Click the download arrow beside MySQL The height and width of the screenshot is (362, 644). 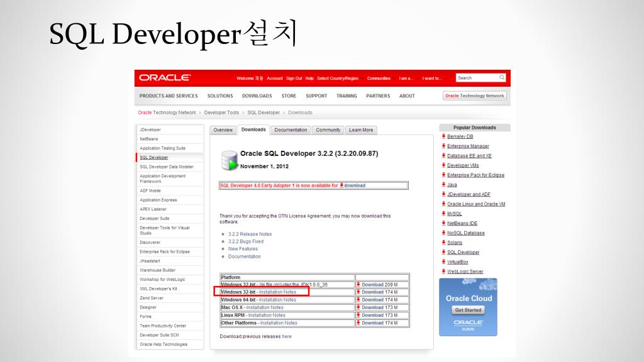[x=443, y=214]
